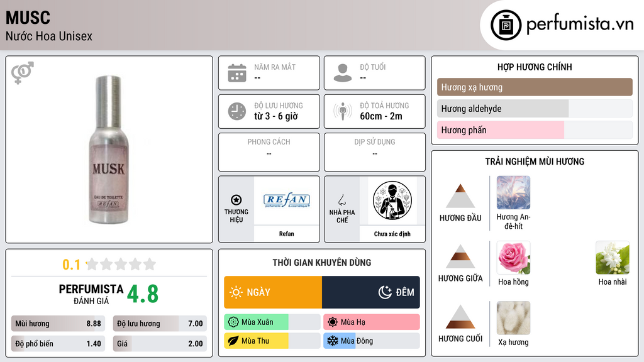Click the Hương aldehyde accord bar
Image resolution: width=644 pixels, height=362 pixels.
click(x=535, y=108)
